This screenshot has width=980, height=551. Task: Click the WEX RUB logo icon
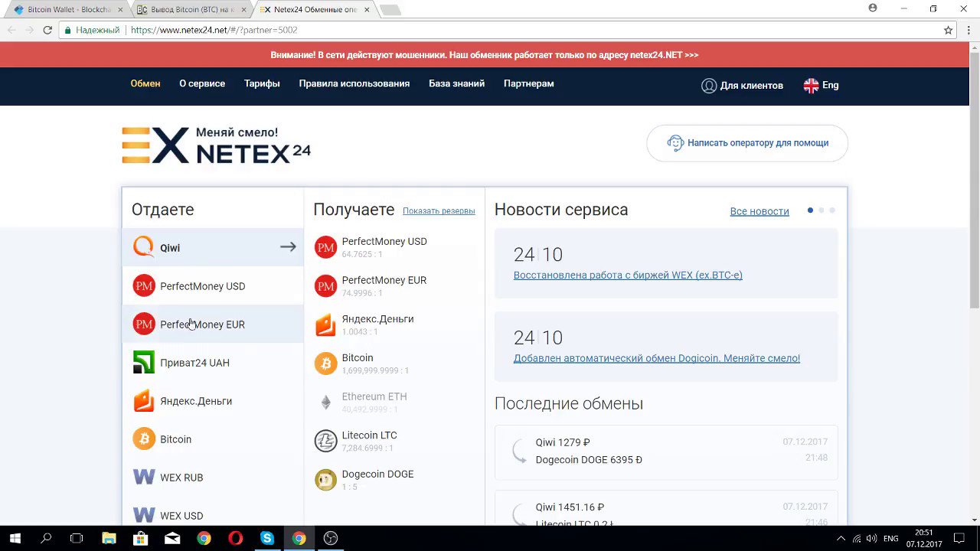click(143, 478)
